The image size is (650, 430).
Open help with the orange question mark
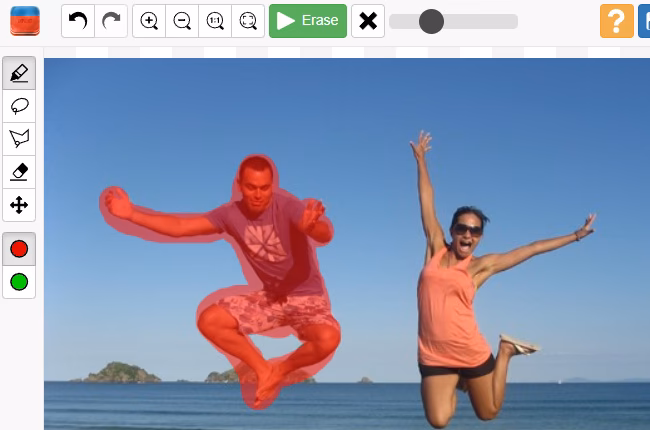click(617, 21)
